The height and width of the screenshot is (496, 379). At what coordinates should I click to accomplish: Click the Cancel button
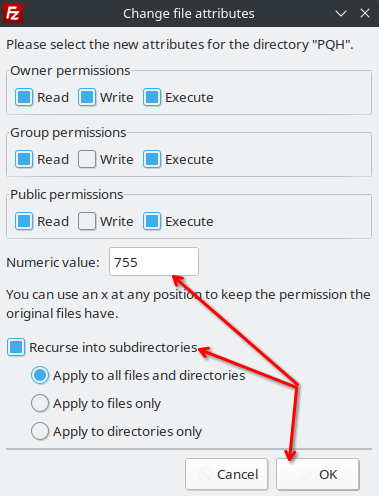(227, 474)
